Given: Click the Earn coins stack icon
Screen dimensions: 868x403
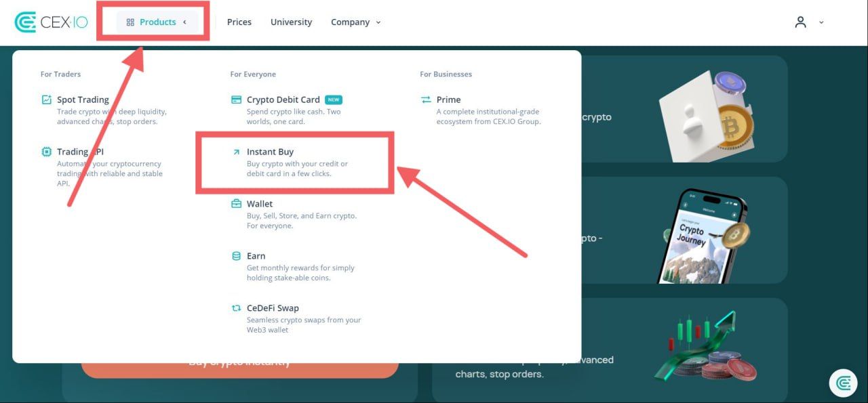Looking at the screenshot, I should pos(236,256).
